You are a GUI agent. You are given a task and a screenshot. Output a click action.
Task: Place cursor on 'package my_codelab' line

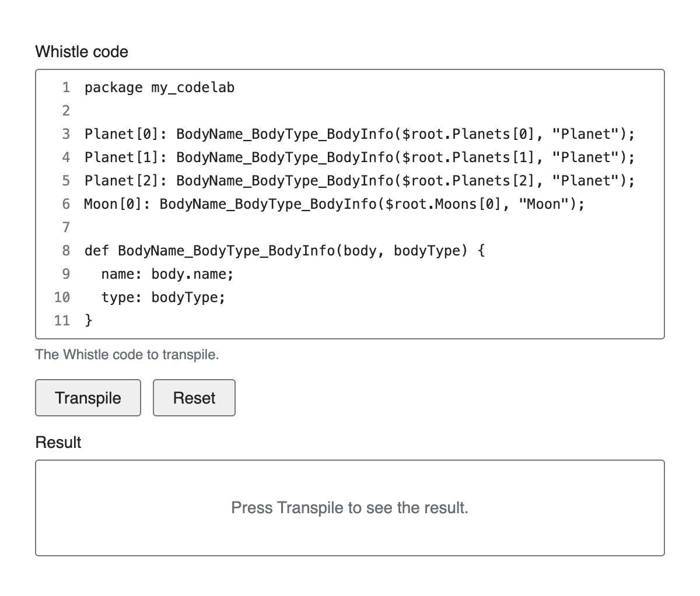click(159, 87)
